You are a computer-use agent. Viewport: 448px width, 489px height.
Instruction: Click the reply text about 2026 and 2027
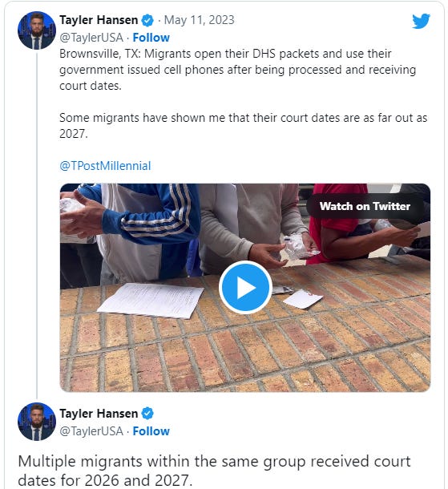coord(214,471)
